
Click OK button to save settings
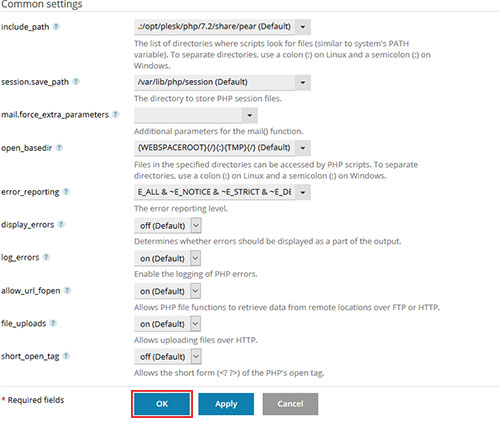pyautogui.click(x=162, y=404)
